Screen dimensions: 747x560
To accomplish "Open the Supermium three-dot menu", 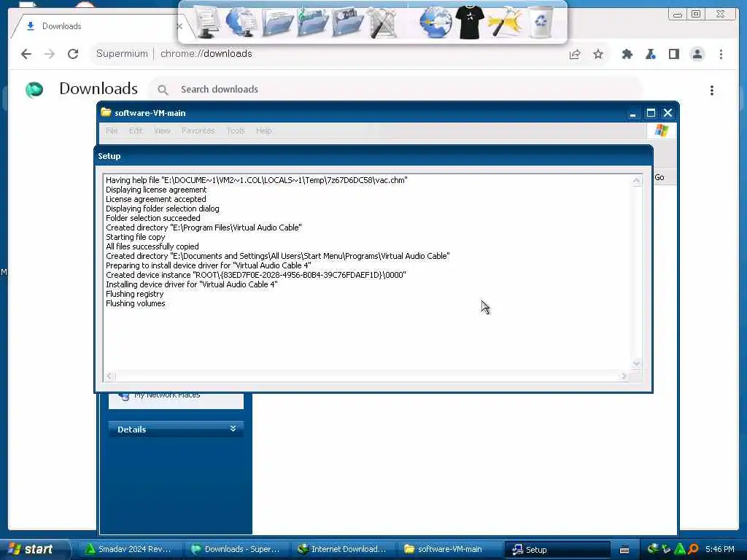I will [x=721, y=54].
